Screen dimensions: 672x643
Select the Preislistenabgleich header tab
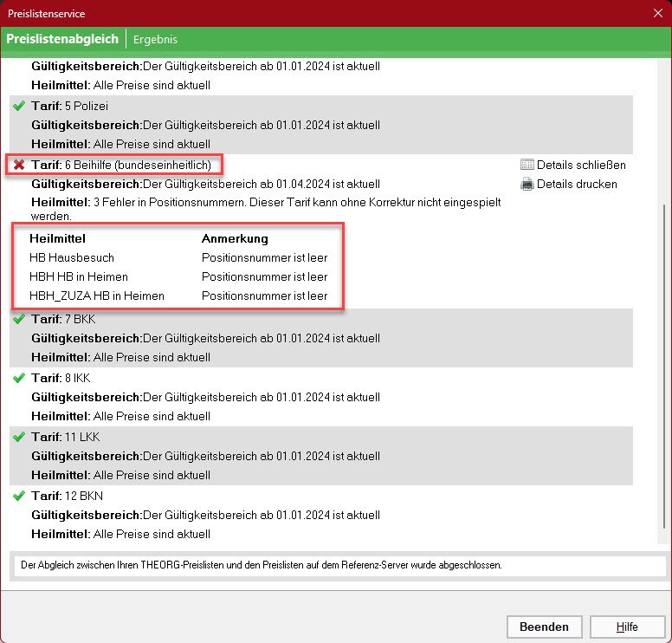pyautogui.click(x=62, y=39)
